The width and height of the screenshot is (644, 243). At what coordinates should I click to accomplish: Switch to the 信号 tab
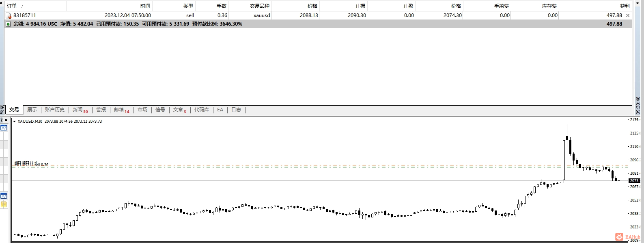(x=160, y=110)
